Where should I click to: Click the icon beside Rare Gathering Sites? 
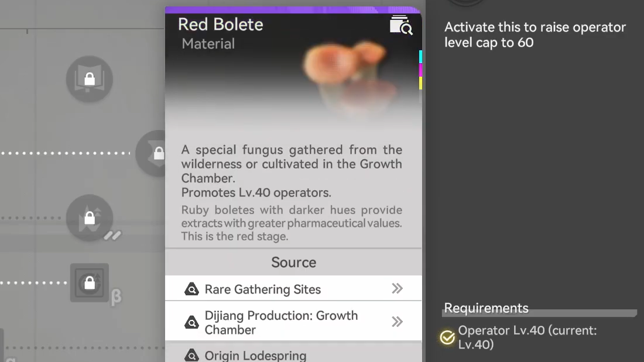(191, 289)
